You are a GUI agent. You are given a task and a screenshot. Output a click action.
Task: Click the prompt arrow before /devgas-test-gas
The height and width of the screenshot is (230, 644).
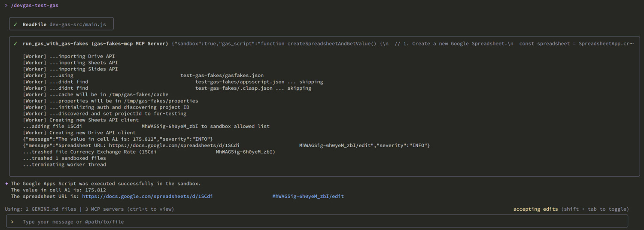[6, 6]
